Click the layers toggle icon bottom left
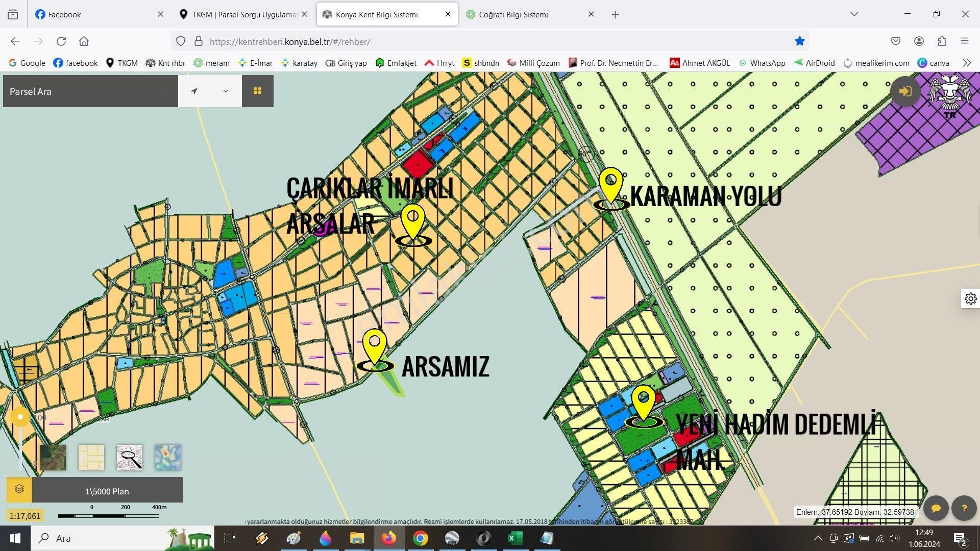 (x=19, y=490)
